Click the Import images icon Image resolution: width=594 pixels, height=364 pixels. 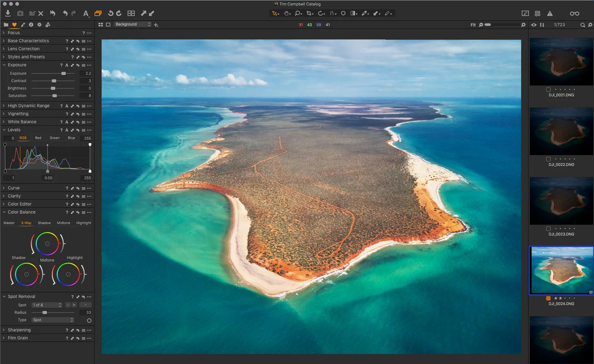(x=8, y=13)
